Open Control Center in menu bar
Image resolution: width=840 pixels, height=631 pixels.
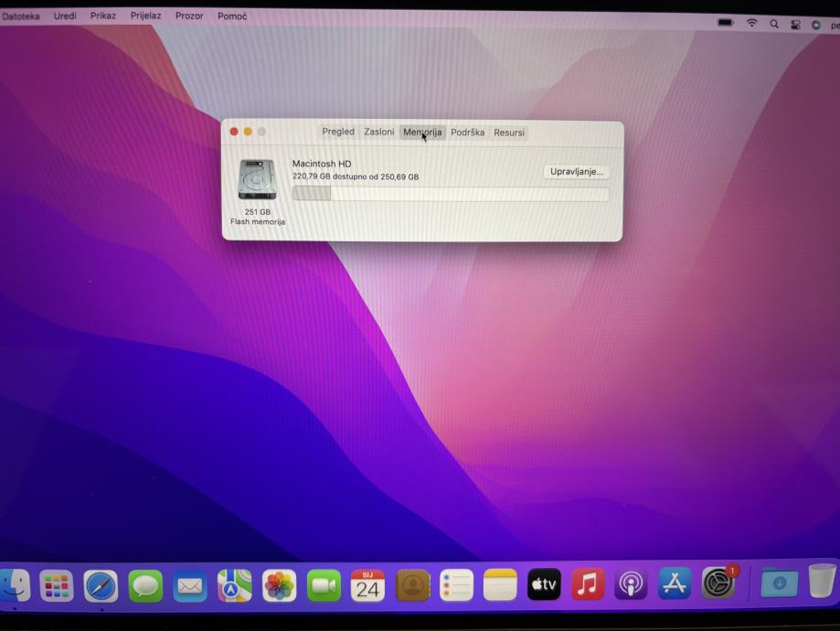pos(795,25)
